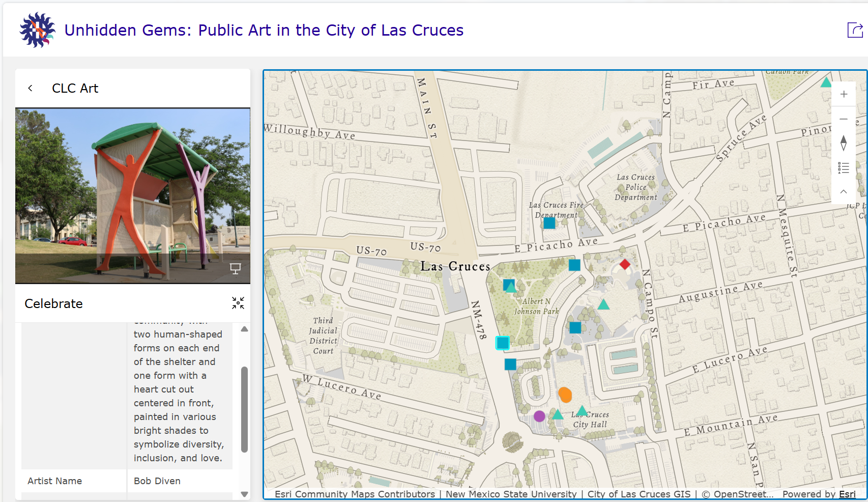
Task: Zoom in on the map
Action: tap(844, 94)
